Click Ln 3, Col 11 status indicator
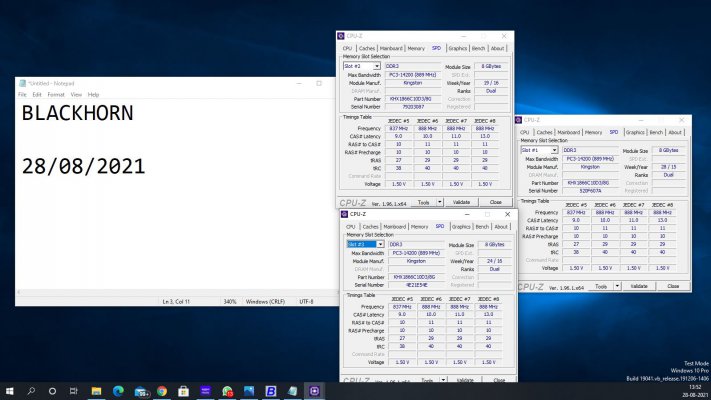 [176, 302]
